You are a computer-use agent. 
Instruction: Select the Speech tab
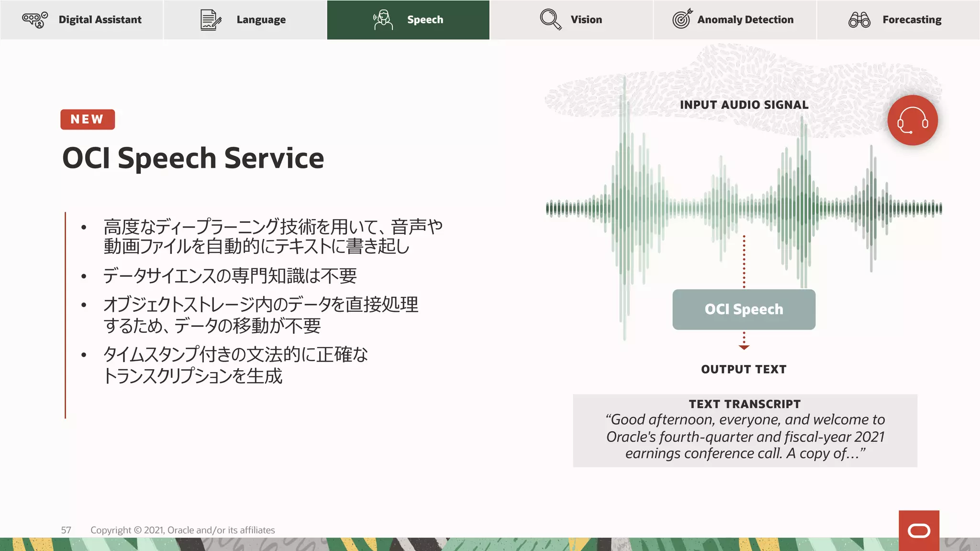pos(408,20)
